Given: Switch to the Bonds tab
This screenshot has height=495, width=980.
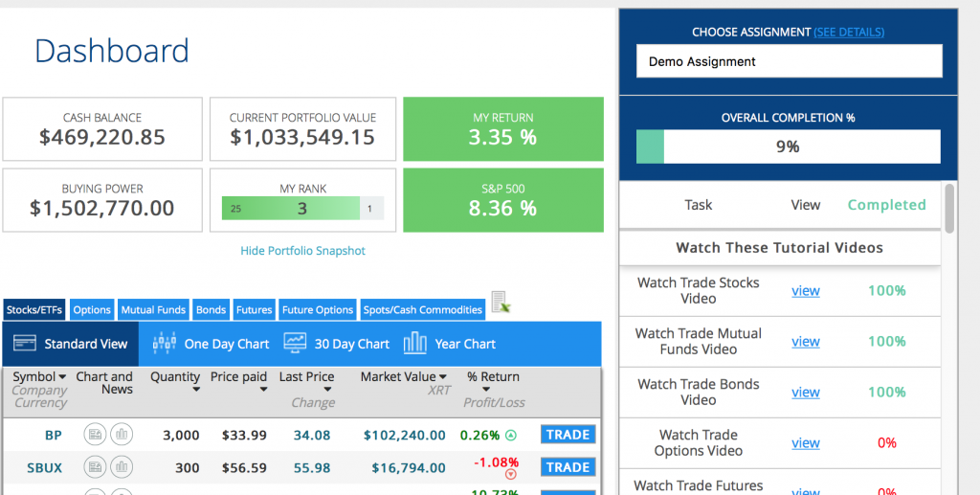Looking at the screenshot, I should pos(211,309).
